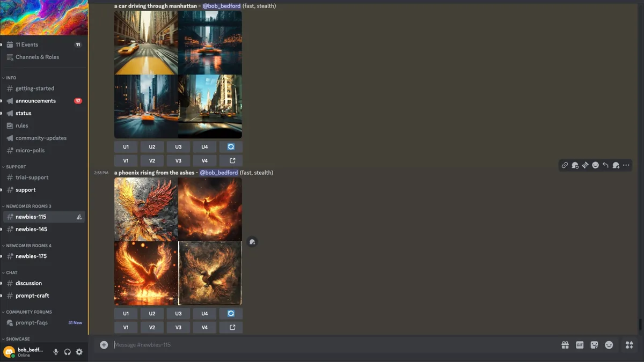The height and width of the screenshot is (362, 644).
Task: Open the announcements channel
Action: (35, 101)
